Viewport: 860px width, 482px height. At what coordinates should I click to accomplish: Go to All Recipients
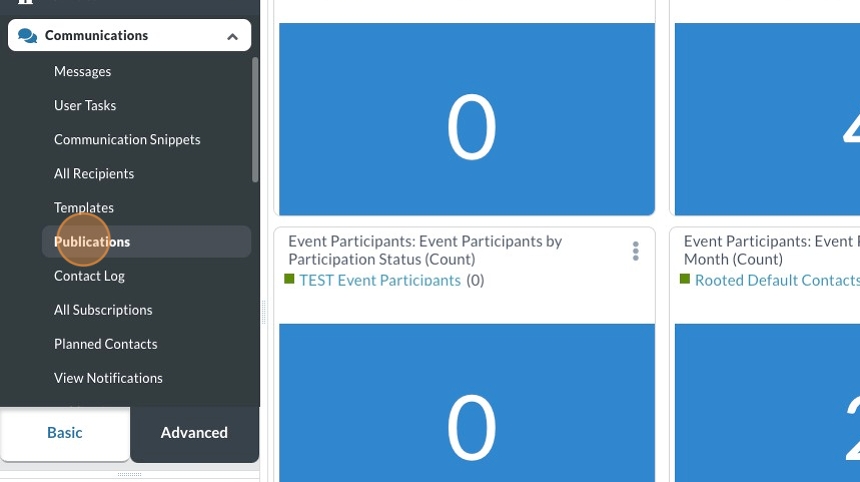tap(94, 174)
